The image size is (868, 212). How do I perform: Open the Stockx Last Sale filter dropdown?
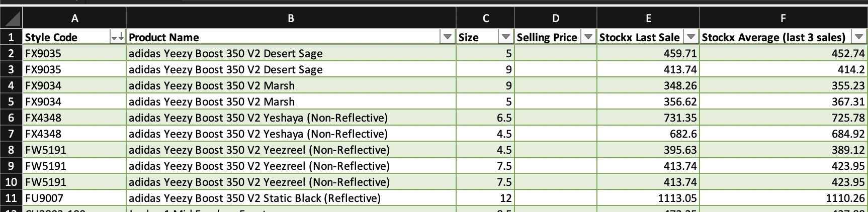[x=691, y=37]
